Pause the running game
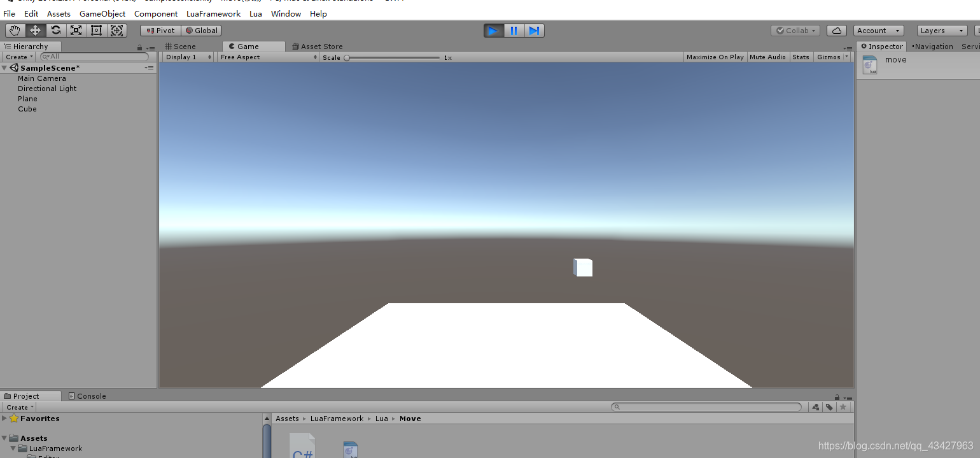The width and height of the screenshot is (980, 458). 514,31
